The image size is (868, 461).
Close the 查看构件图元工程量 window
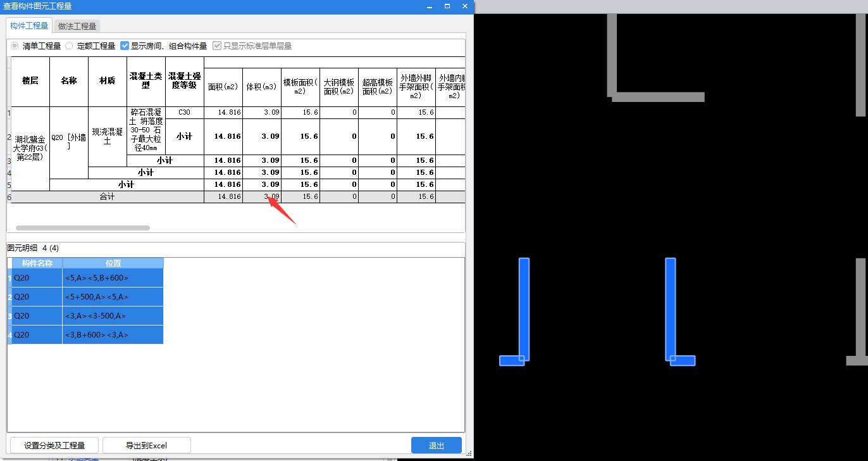[464, 6]
